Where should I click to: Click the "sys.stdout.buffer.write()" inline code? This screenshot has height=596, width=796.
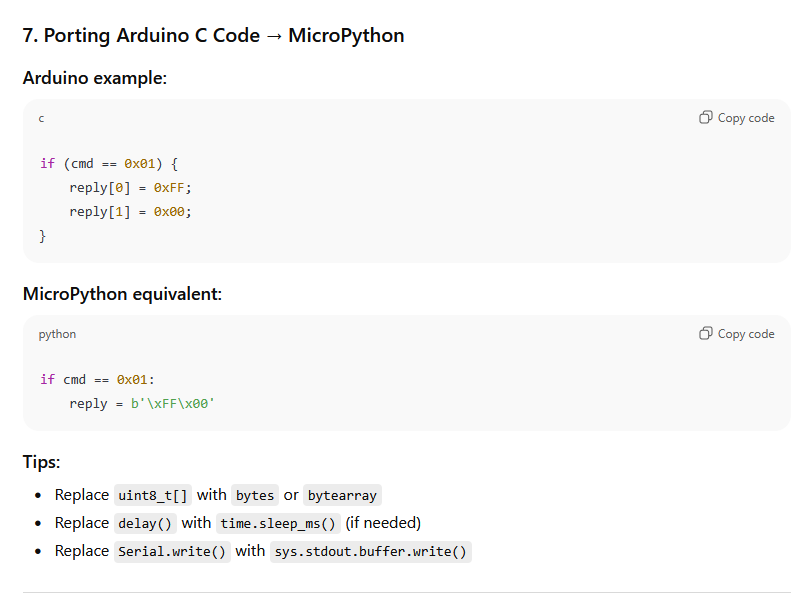point(370,551)
